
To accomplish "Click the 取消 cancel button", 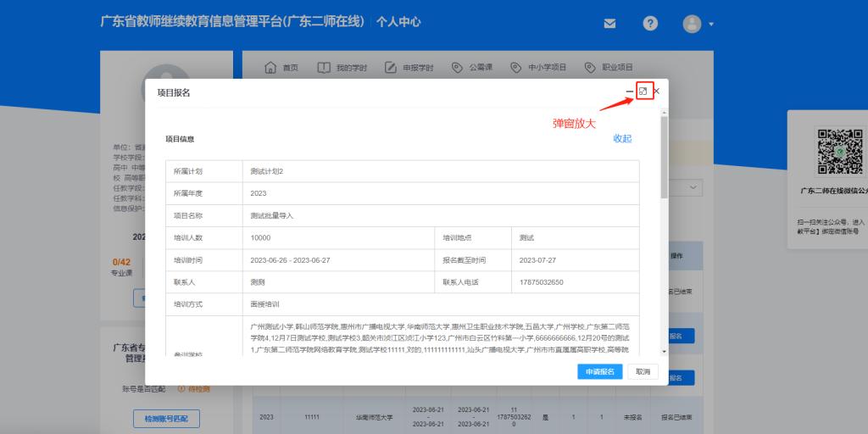I will (643, 371).
